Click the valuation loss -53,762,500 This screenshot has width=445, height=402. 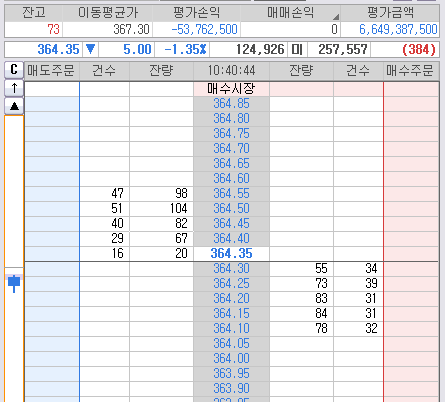pyautogui.click(x=204, y=30)
